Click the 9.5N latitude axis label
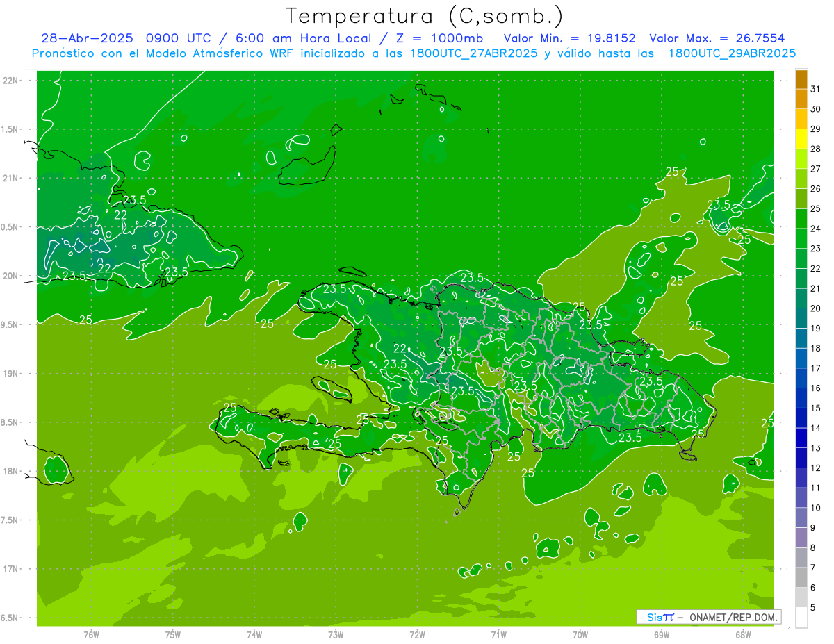 (10, 324)
